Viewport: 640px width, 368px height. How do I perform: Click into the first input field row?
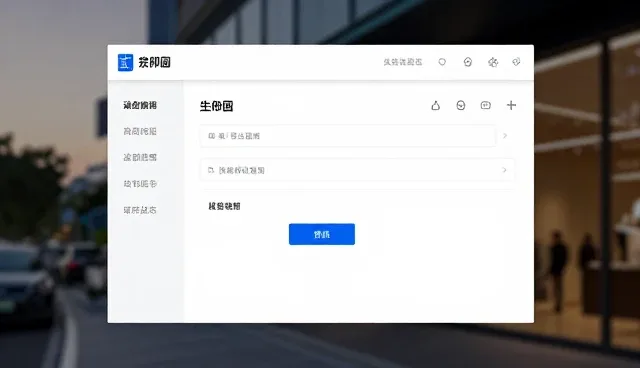(348, 136)
